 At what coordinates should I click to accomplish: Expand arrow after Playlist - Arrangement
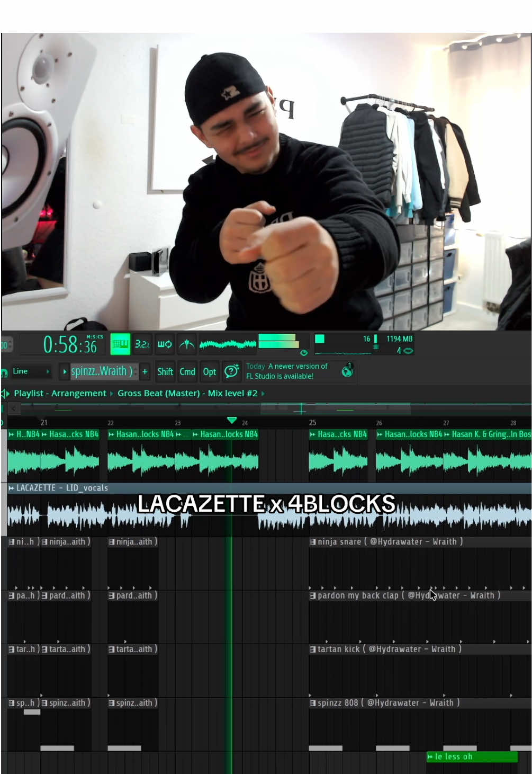[x=112, y=394]
